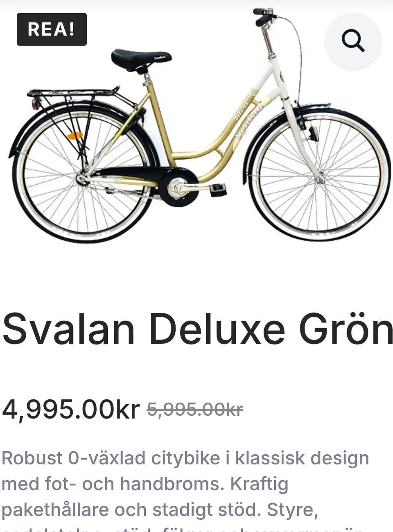The image size is (393, 532).
Task: Click the black saddle in the photo
Action: [x=141, y=60]
